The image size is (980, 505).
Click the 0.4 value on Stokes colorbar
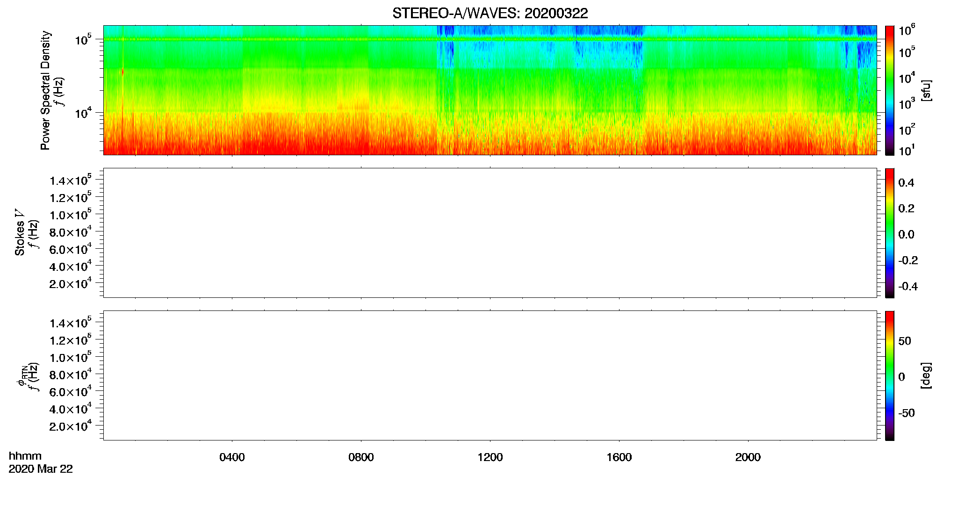pyautogui.click(x=906, y=183)
